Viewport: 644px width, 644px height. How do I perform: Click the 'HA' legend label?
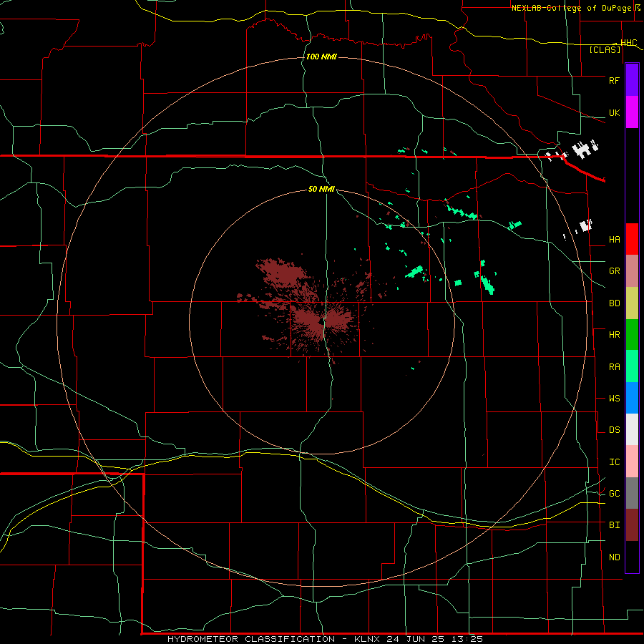614,239
